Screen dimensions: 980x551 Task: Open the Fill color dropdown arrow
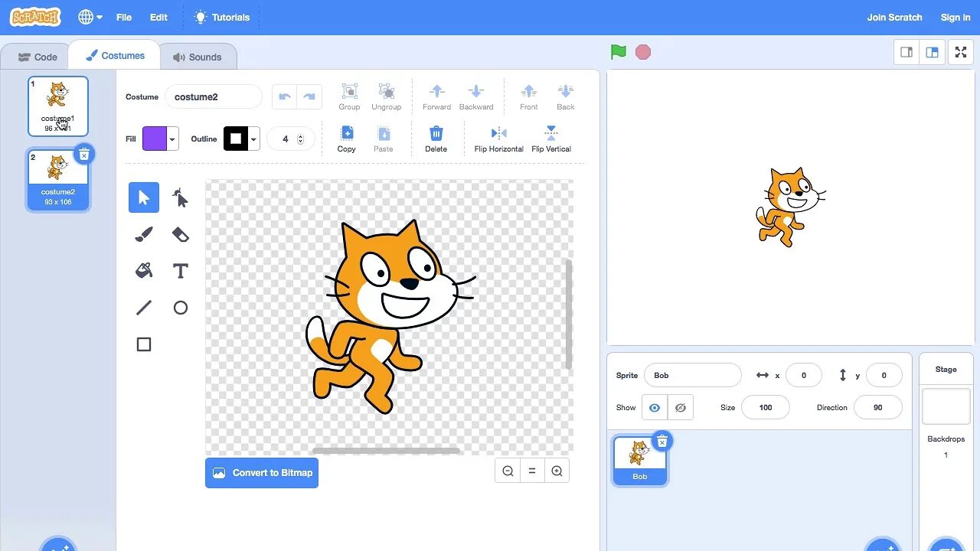point(172,139)
